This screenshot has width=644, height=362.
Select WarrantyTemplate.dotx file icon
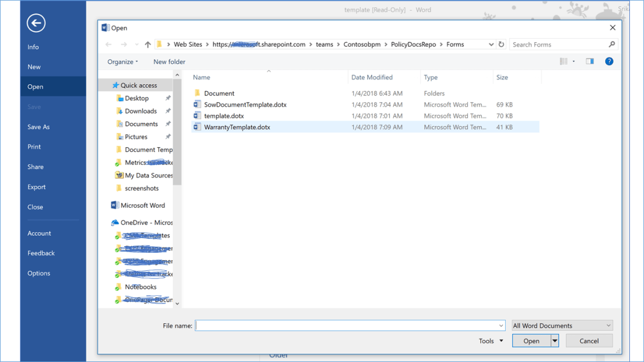click(197, 127)
